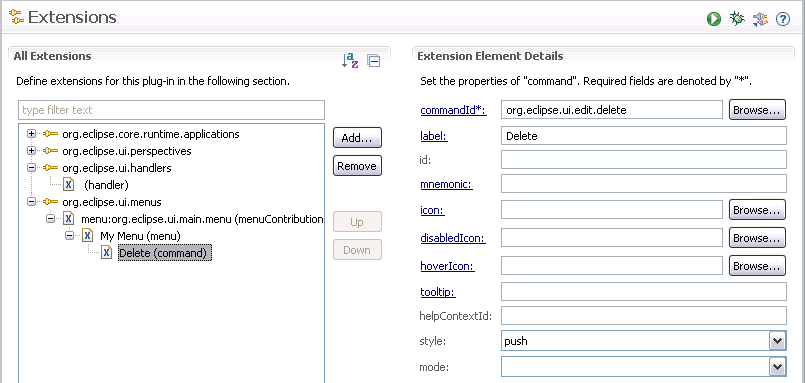This screenshot has width=805, height=383.
Task: Open the help question mark icon
Action: 782,20
